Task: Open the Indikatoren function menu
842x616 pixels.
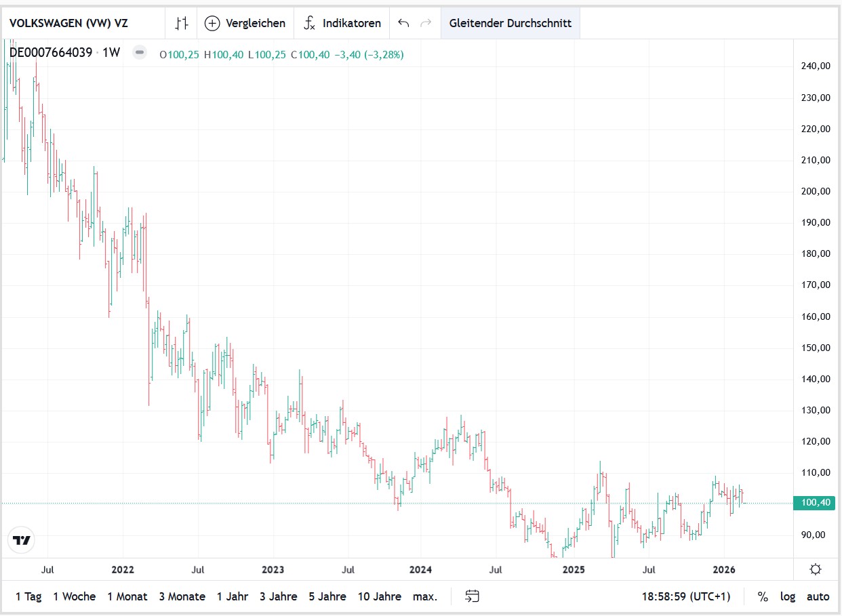Action: tap(309, 23)
